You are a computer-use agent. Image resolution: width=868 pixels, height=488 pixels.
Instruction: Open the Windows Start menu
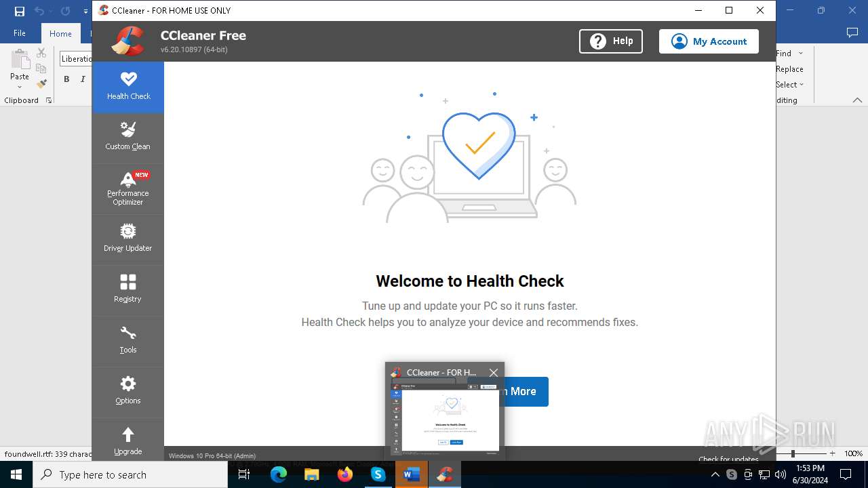pyautogui.click(x=16, y=474)
